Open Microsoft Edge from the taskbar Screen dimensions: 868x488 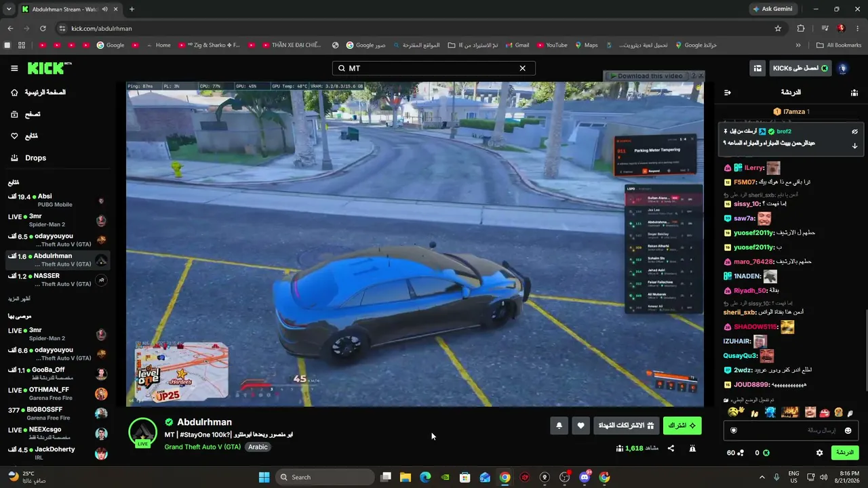point(425,477)
